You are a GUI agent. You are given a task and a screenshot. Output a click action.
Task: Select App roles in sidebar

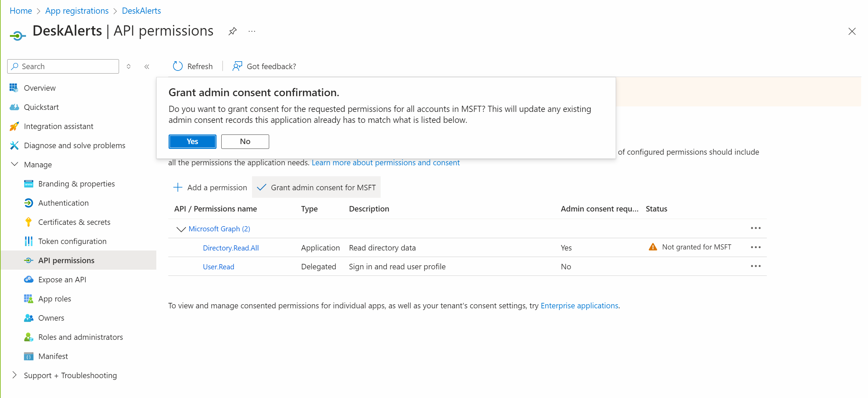click(54, 299)
